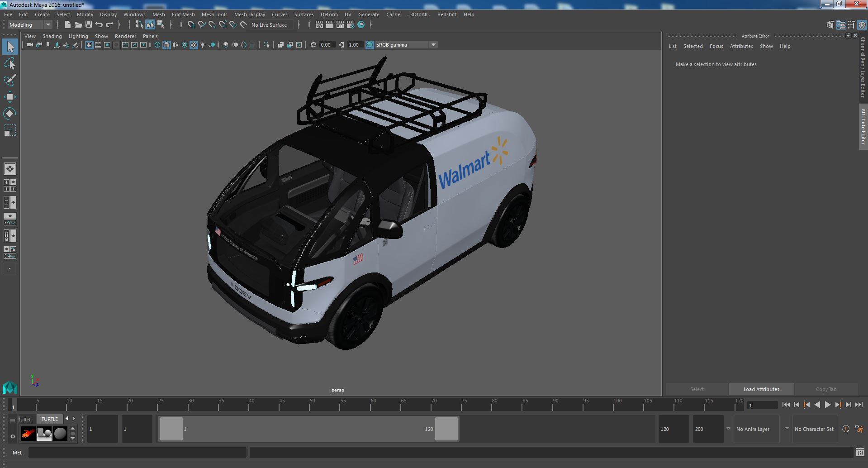Click the Select button in Attribute Editor
This screenshot has width=868, height=468.
click(x=697, y=389)
